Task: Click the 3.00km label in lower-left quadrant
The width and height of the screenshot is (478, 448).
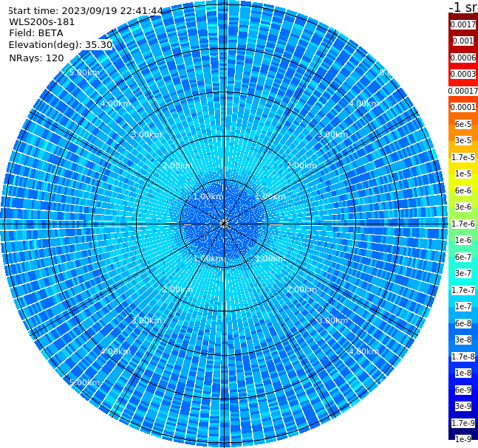Action: click(x=146, y=320)
